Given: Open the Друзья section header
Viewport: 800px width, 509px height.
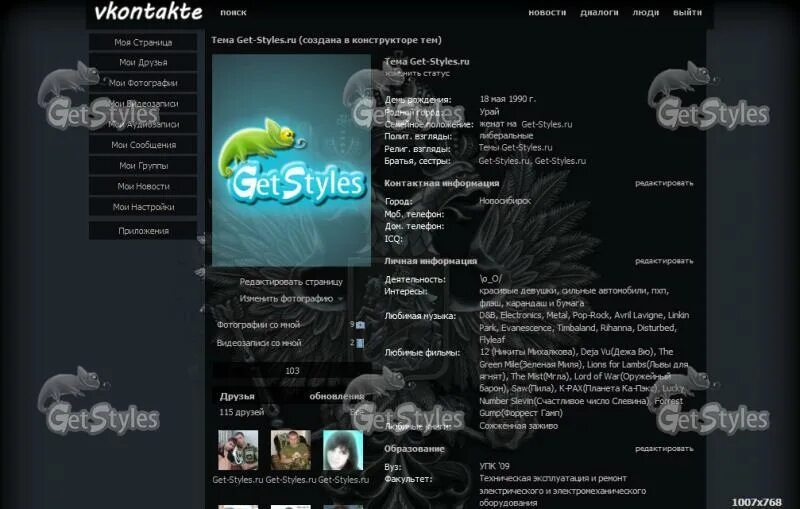Looking at the screenshot, I should point(237,396).
